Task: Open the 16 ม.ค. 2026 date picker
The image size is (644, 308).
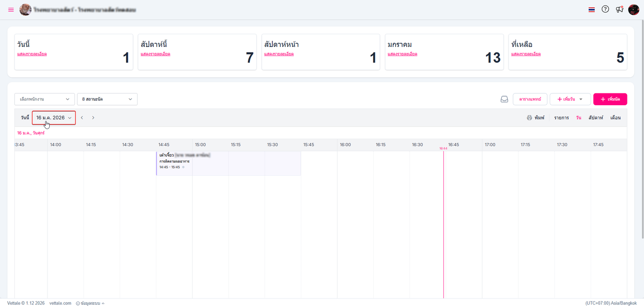Action: tap(54, 118)
